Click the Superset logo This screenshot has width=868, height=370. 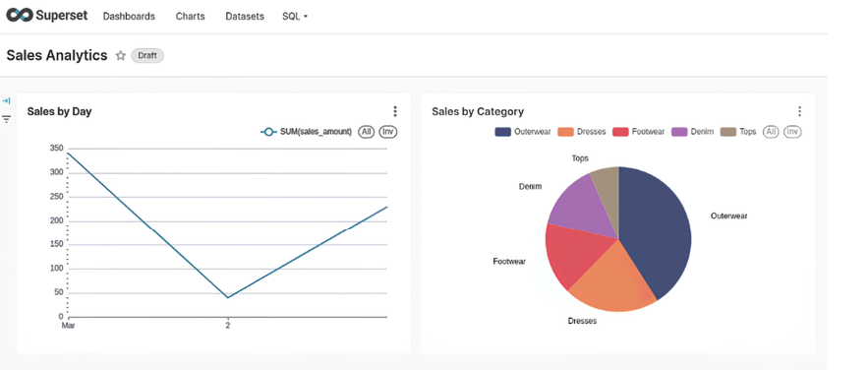click(46, 16)
